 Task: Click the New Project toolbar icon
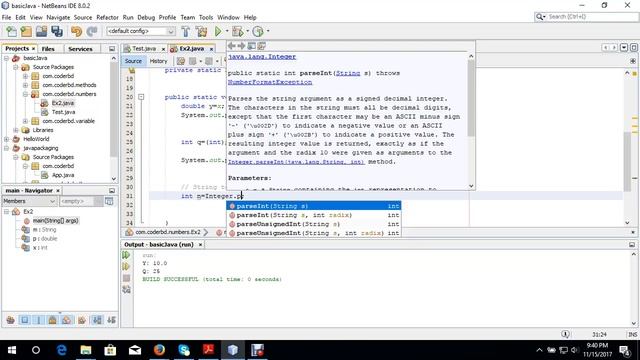(x=26, y=31)
